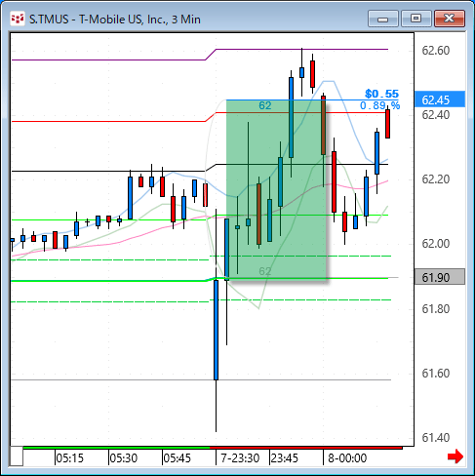Minimize the S.TMUS chart window

383,19
